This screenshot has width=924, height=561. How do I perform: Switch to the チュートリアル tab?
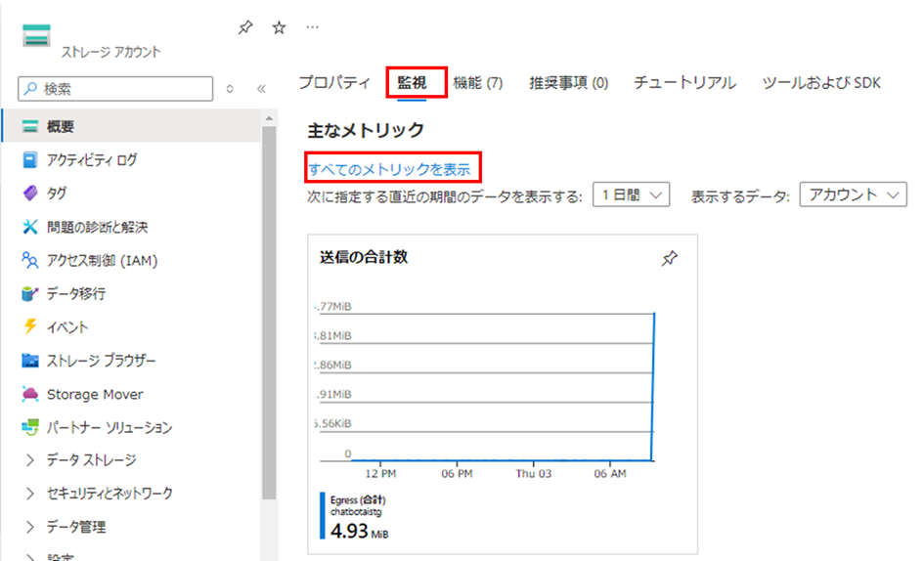[684, 82]
